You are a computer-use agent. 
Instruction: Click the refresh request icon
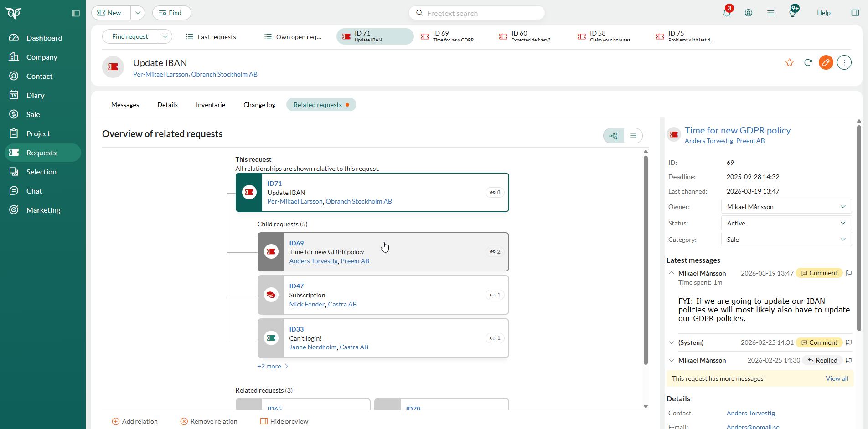pyautogui.click(x=808, y=63)
